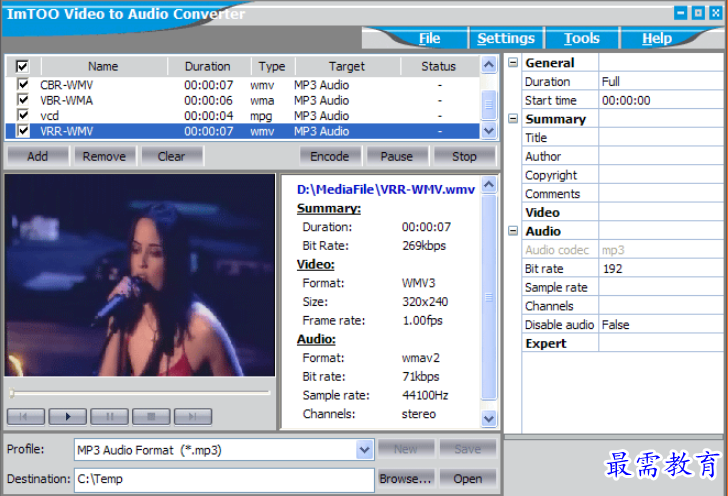
Task: Click the preview seek slider handle
Action: (12, 393)
